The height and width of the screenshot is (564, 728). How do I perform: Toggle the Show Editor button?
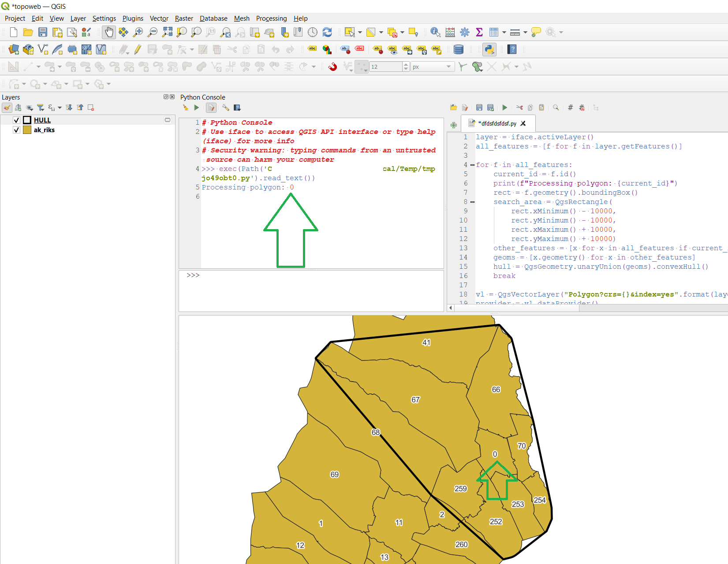tap(211, 108)
